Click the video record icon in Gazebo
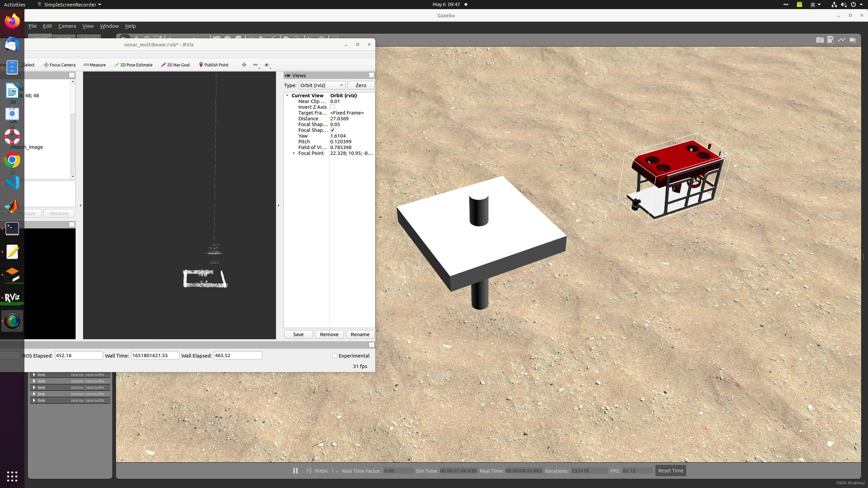This screenshot has width=868, height=488. click(852, 40)
